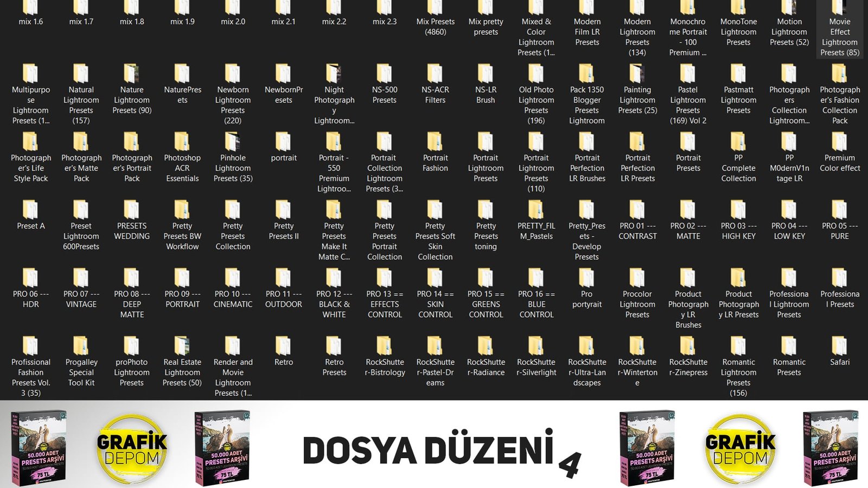The width and height of the screenshot is (868, 488).
Task: Select the Progalley Special Tool Kit folder
Action: [81, 362]
